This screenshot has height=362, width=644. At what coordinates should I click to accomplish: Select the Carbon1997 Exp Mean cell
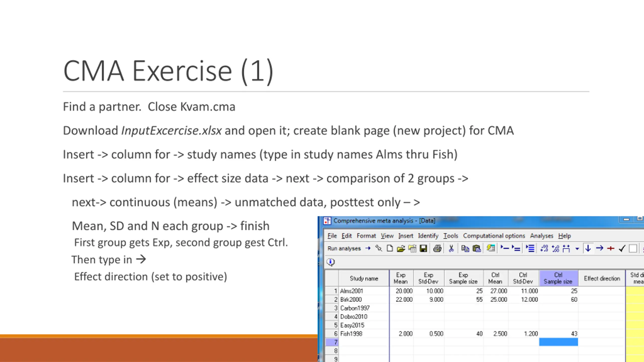click(401, 308)
